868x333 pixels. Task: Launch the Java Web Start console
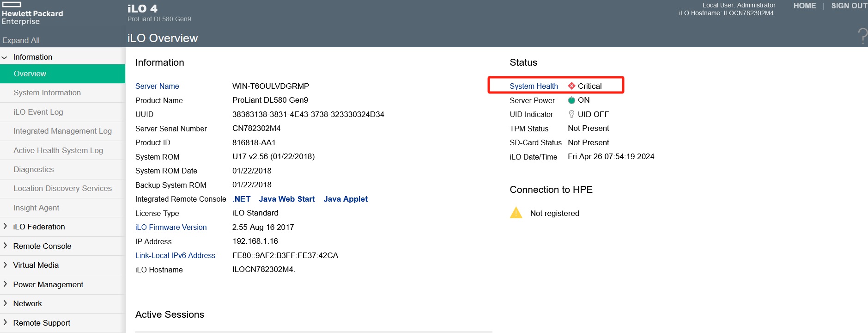(x=287, y=199)
